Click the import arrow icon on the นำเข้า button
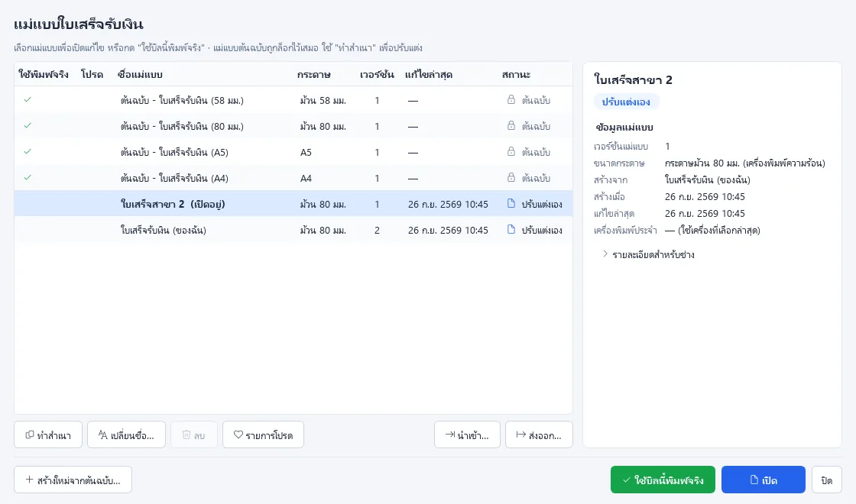 coord(450,435)
